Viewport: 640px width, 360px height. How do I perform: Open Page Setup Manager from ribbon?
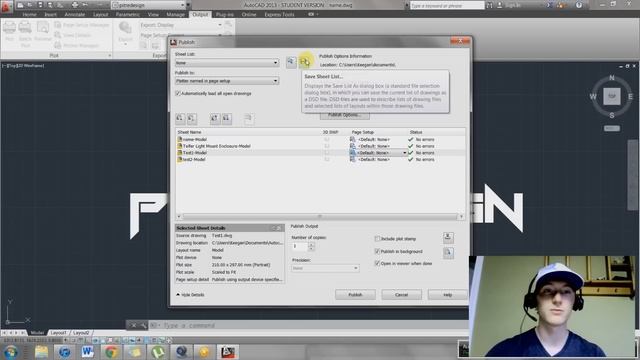(x=82, y=25)
